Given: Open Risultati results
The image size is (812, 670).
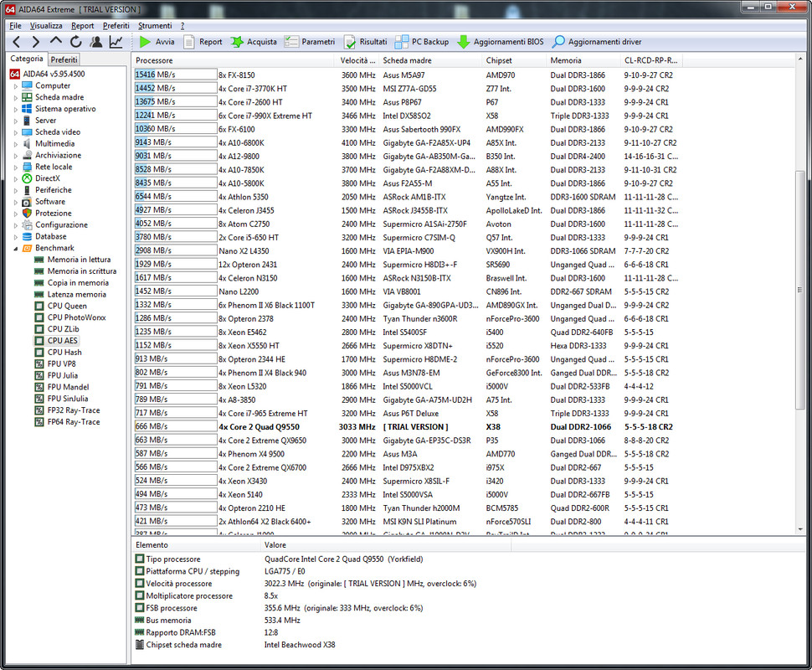Looking at the screenshot, I should [x=366, y=42].
